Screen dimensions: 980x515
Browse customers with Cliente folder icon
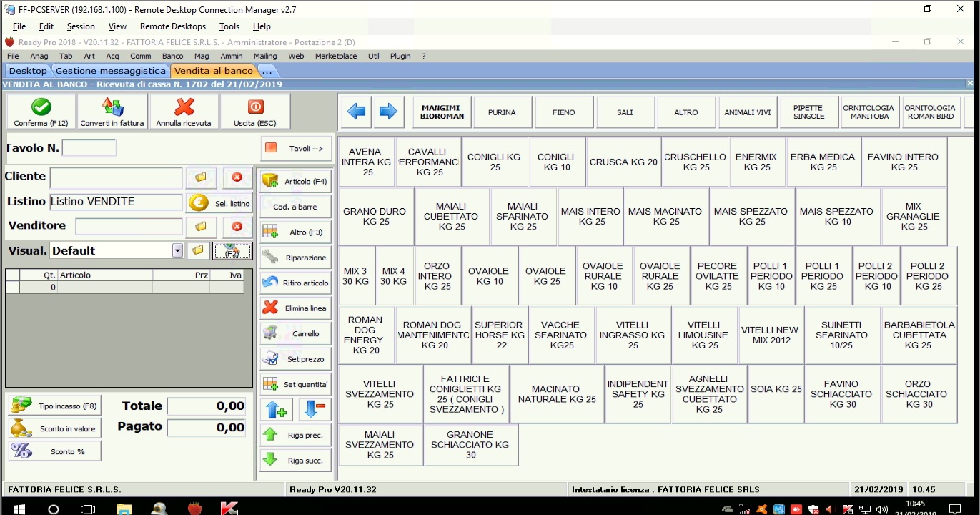(201, 177)
